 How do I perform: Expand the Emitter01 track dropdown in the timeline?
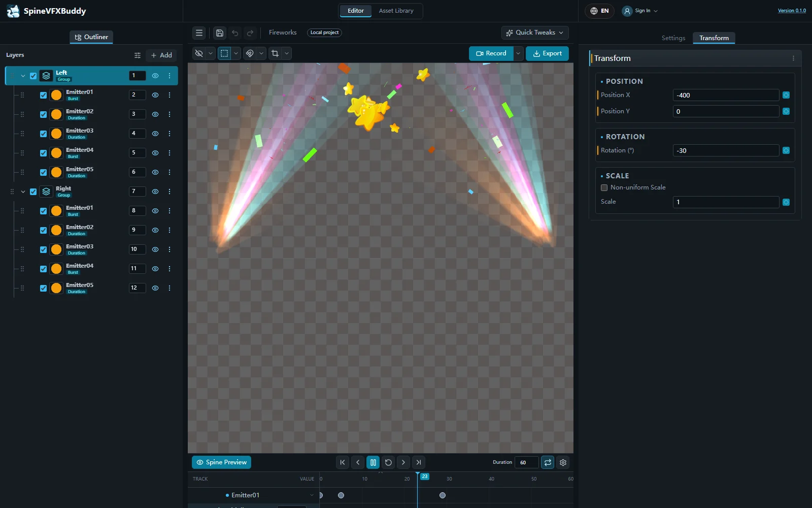pos(312,495)
